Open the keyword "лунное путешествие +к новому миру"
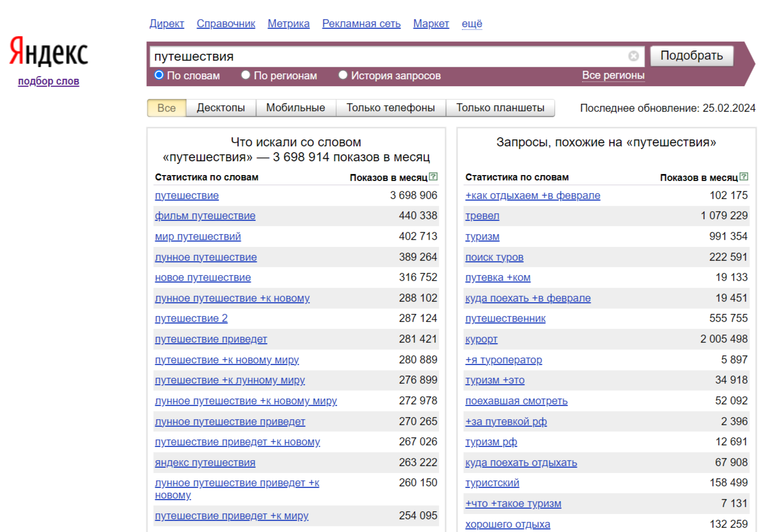 pos(246,401)
